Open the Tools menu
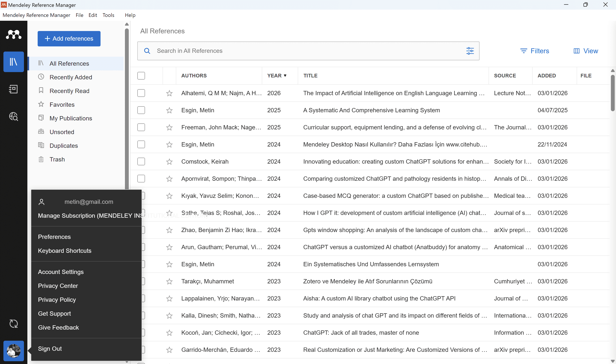616x364 pixels. coord(108,15)
